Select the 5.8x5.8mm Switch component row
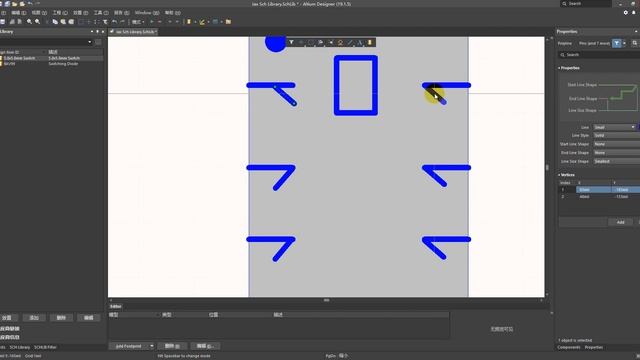The image size is (640, 360). tap(51, 58)
